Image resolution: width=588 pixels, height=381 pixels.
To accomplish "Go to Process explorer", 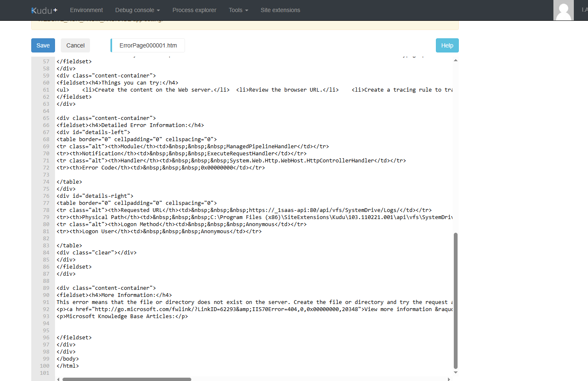I will point(194,10).
